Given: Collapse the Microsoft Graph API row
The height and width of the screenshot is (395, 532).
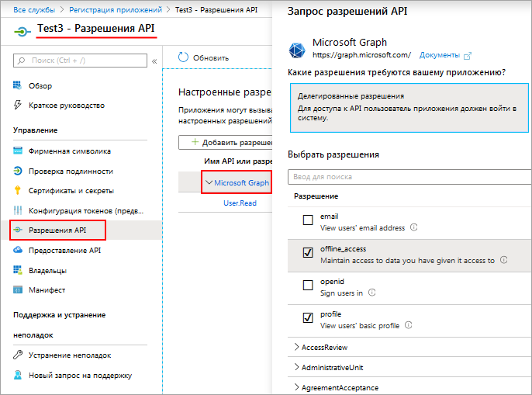Looking at the screenshot, I should pos(209,183).
